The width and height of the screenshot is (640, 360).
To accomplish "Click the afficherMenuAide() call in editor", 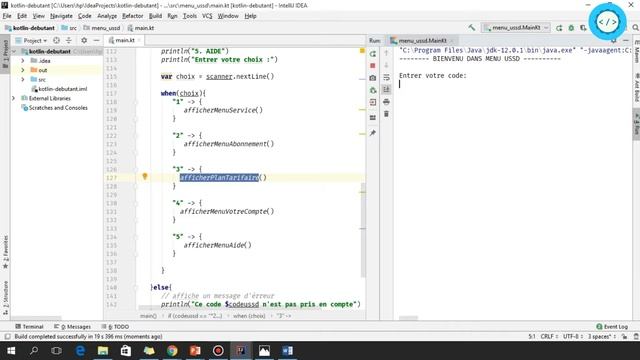I will pyautogui.click(x=217, y=245).
